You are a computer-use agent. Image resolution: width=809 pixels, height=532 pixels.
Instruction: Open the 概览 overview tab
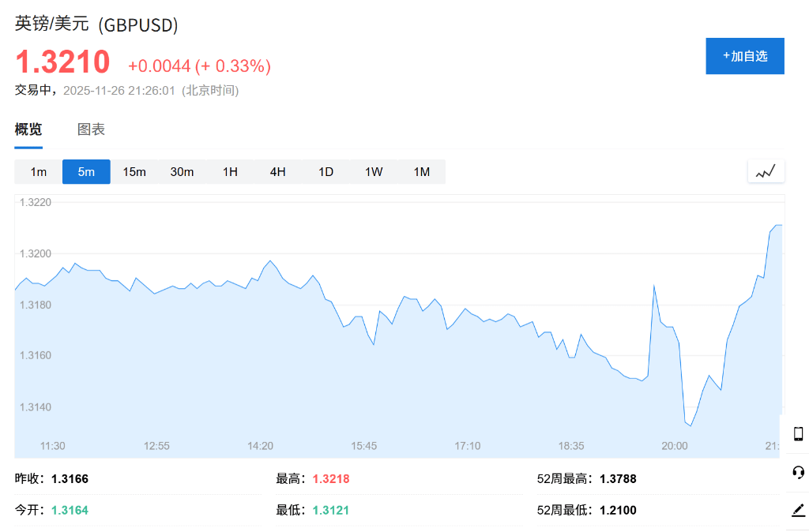click(x=28, y=129)
